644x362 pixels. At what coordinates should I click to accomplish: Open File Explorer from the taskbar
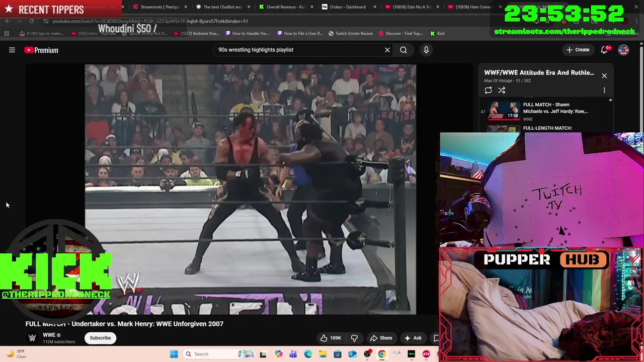point(323,354)
